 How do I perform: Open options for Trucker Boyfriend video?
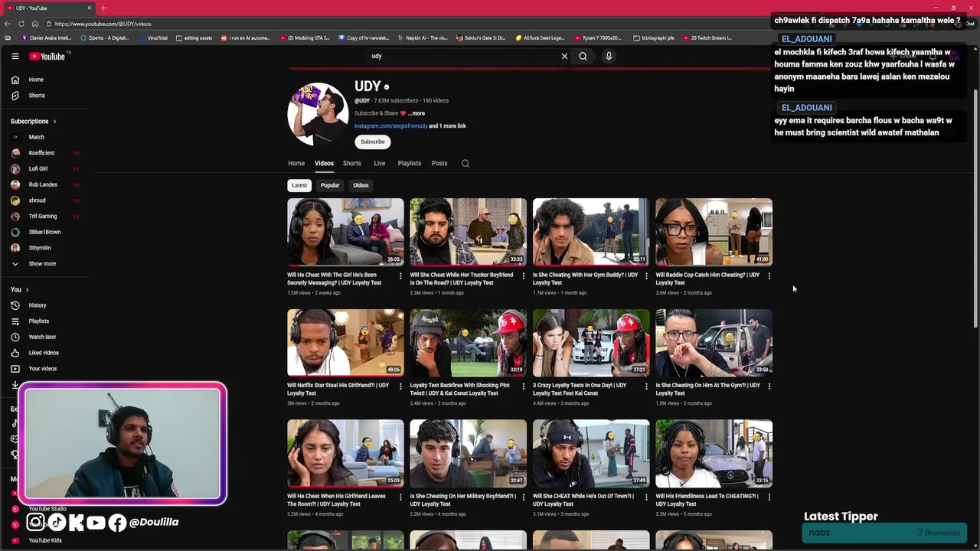(x=523, y=275)
